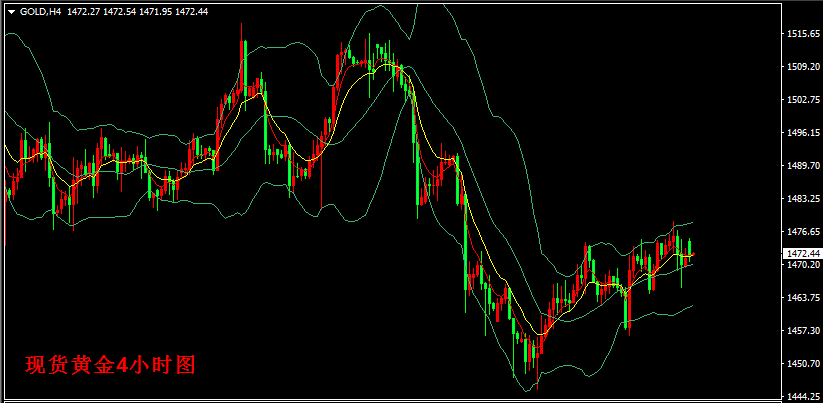Click the 1450.70 price axis label

pos(804,364)
